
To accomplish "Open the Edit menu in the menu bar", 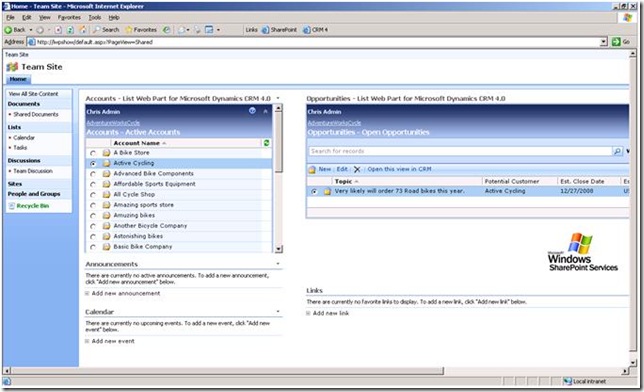I will [27, 17].
